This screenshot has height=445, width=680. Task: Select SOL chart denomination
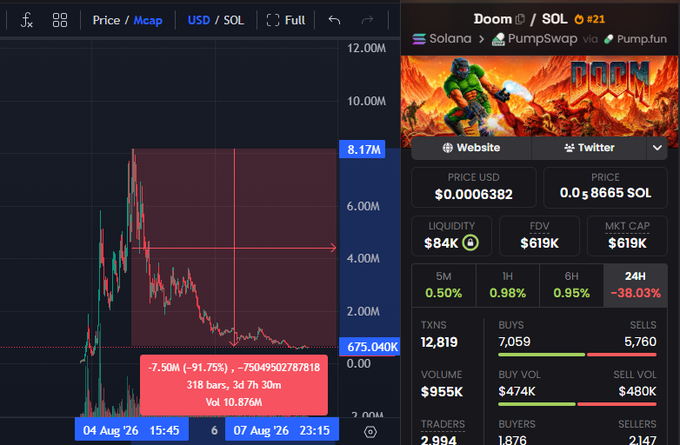(x=234, y=20)
